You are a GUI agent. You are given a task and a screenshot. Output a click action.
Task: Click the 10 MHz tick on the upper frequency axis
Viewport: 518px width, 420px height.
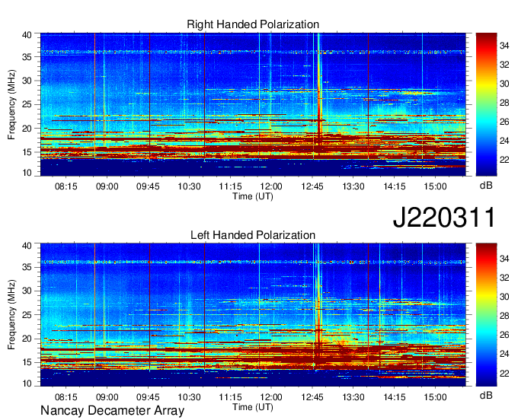27,173
